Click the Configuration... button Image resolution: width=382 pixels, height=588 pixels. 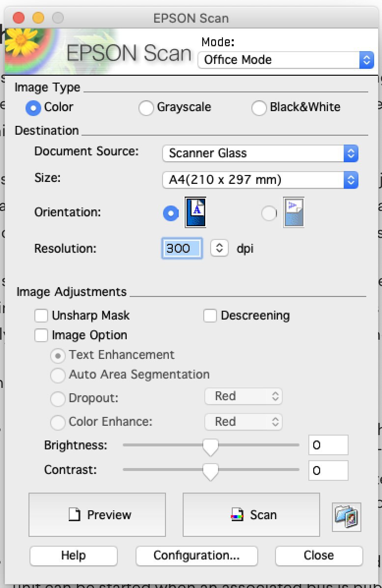pyautogui.click(x=196, y=556)
